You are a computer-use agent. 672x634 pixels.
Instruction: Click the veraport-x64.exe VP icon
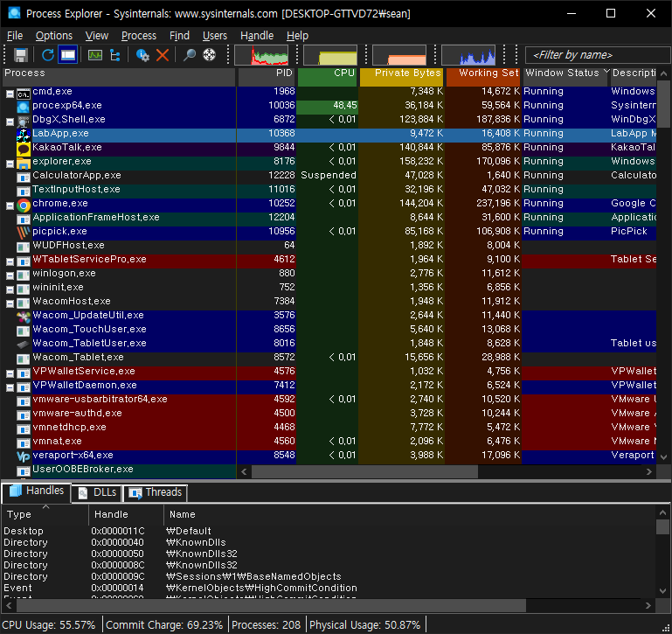23,456
